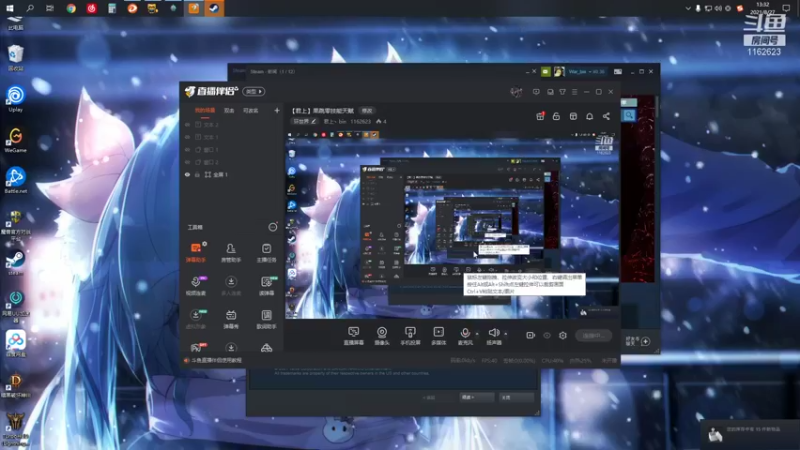Expand the 类型 mode selector beside the logo
Viewport: 800px width, 450px height.
tap(254, 91)
